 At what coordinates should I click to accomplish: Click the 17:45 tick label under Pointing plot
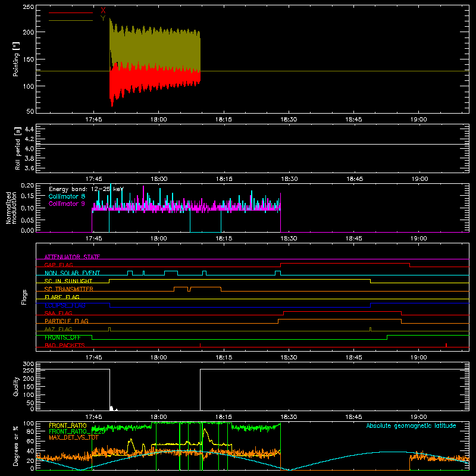93,120
